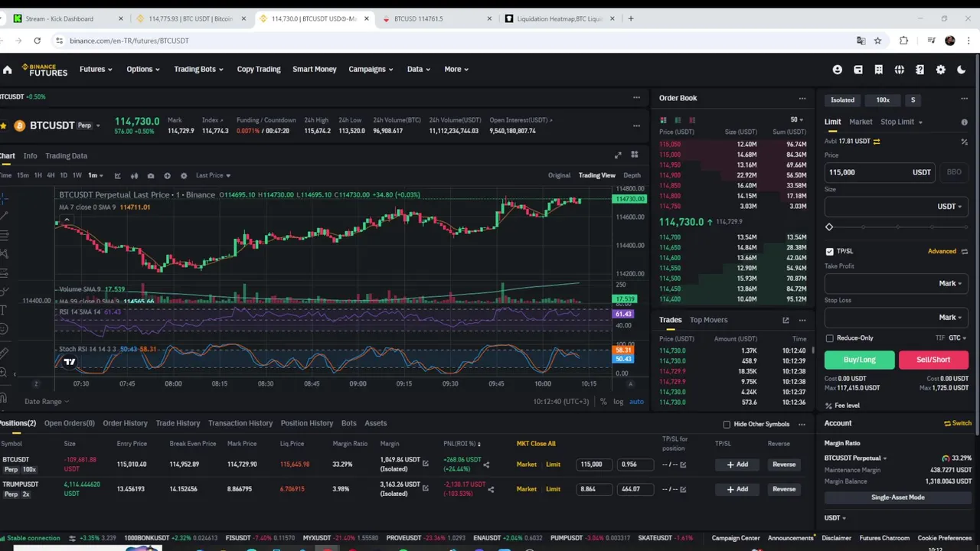Screen dimensions: 980x551
Task: Open the wallet icon in header
Action: [857, 70]
